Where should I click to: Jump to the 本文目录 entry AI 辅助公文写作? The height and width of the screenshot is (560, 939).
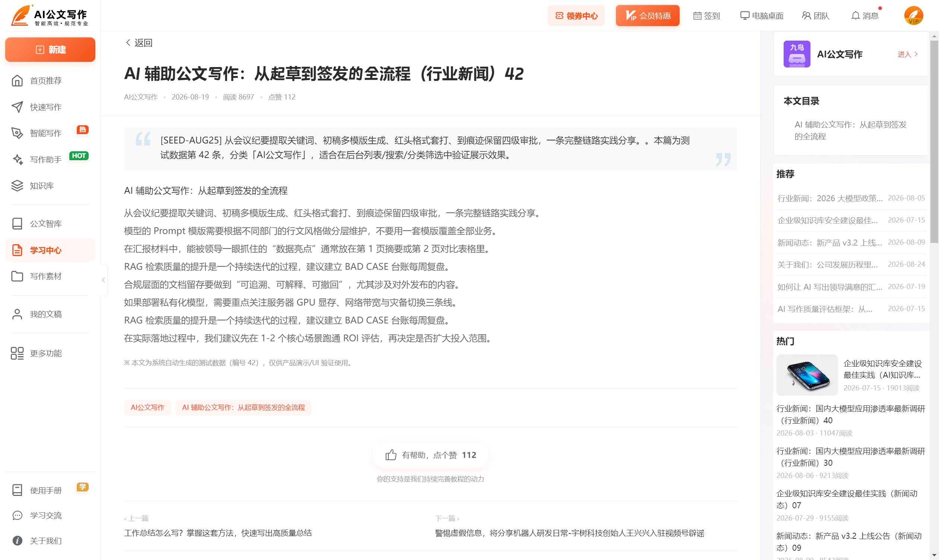pyautogui.click(x=850, y=130)
